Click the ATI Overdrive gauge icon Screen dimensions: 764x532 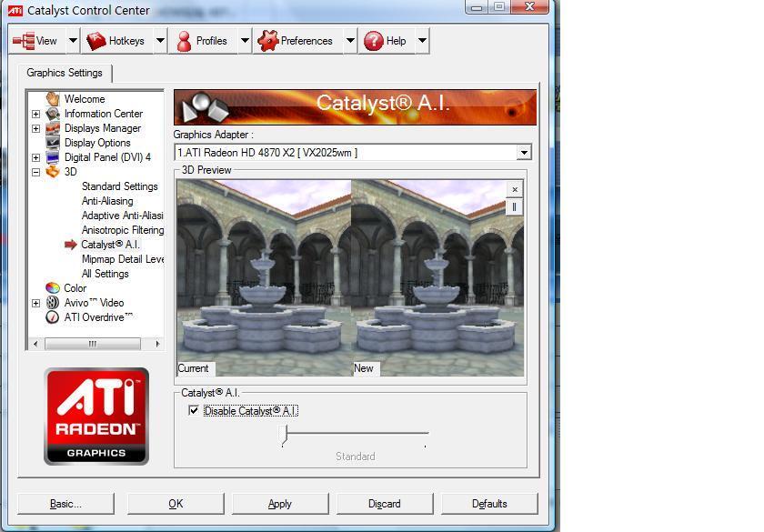53,317
